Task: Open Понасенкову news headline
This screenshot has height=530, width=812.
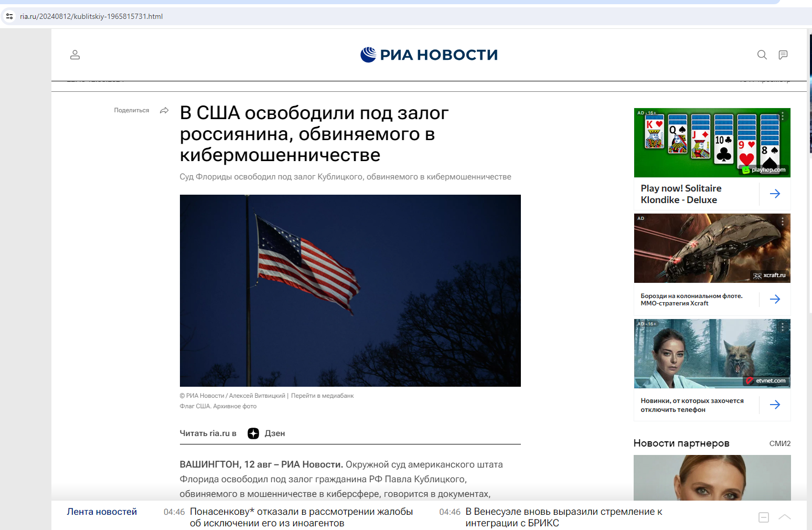Action: click(x=301, y=517)
